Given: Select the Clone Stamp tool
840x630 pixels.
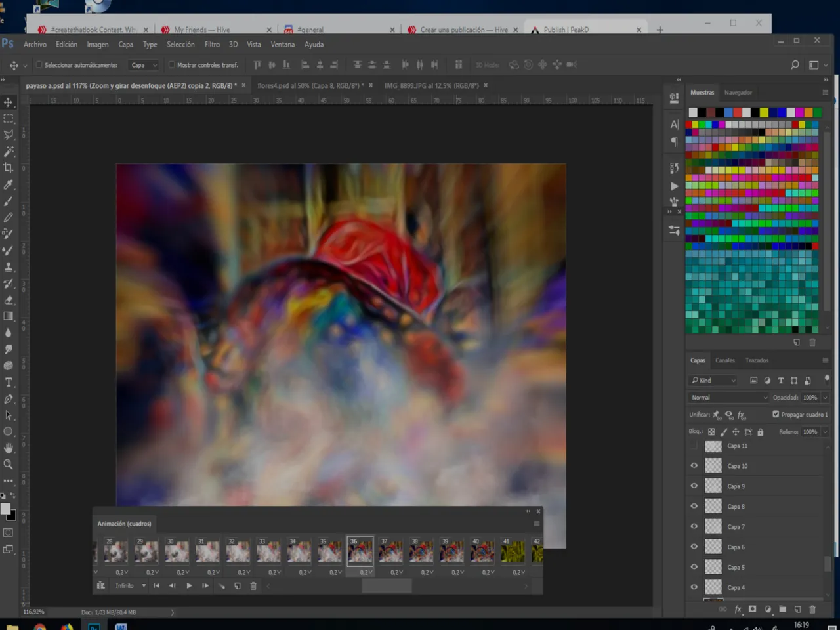Looking at the screenshot, I should (9, 267).
